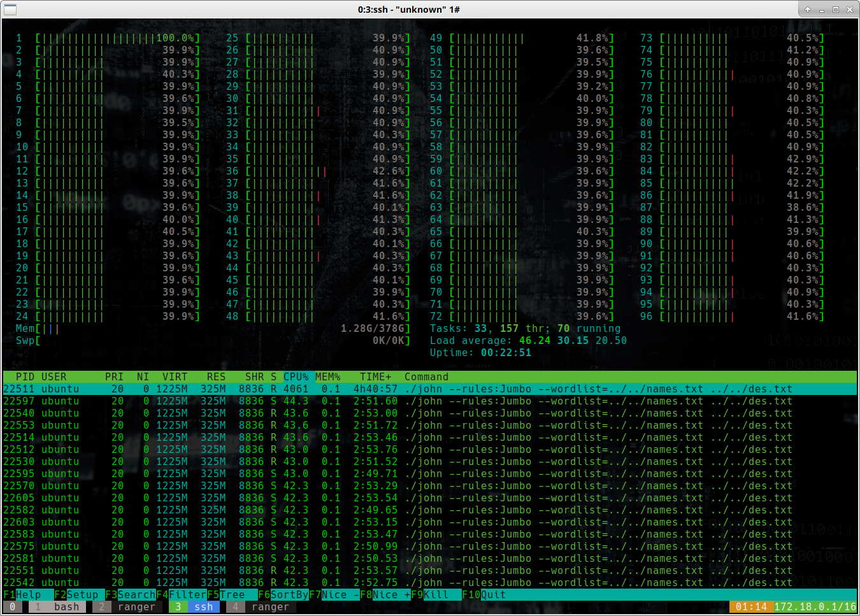Select process row with PID 22603
This screenshot has height=616, width=860.
tap(430, 522)
